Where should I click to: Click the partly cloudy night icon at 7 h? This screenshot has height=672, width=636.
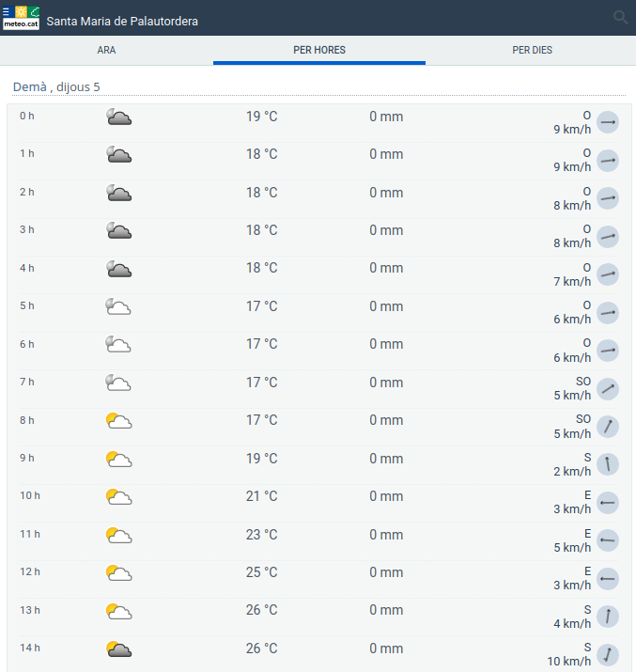point(118,383)
